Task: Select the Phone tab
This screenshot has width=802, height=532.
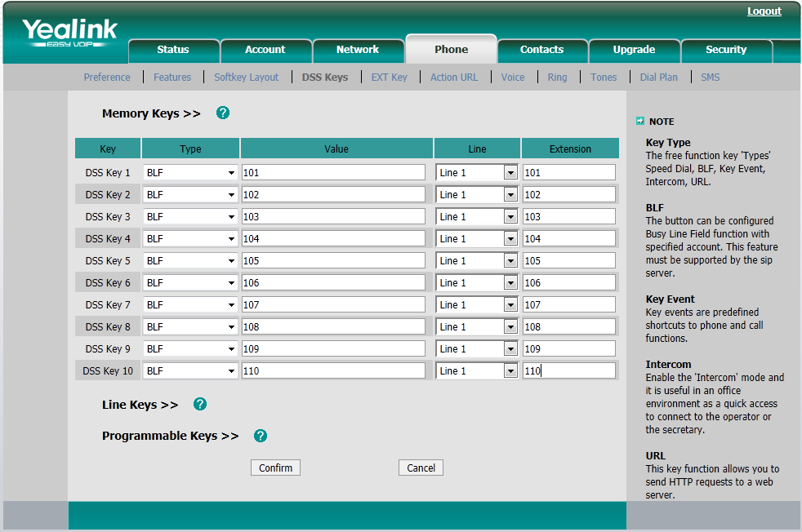Action: [451, 50]
